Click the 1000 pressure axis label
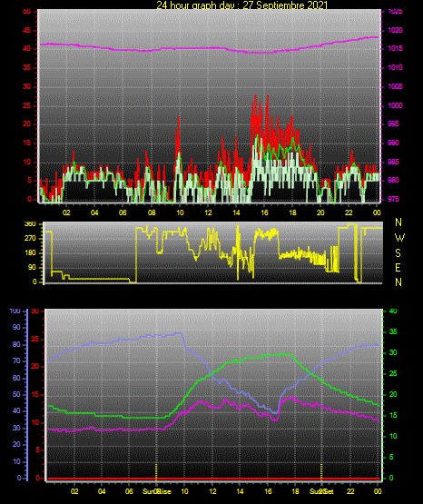Viewport: 423px width, 504px height. [x=395, y=105]
